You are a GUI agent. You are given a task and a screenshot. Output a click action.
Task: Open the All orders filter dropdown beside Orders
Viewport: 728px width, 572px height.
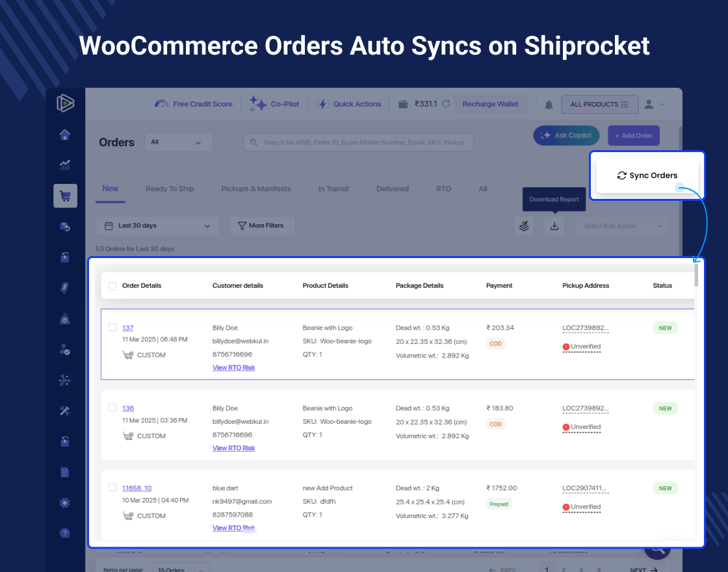[178, 142]
